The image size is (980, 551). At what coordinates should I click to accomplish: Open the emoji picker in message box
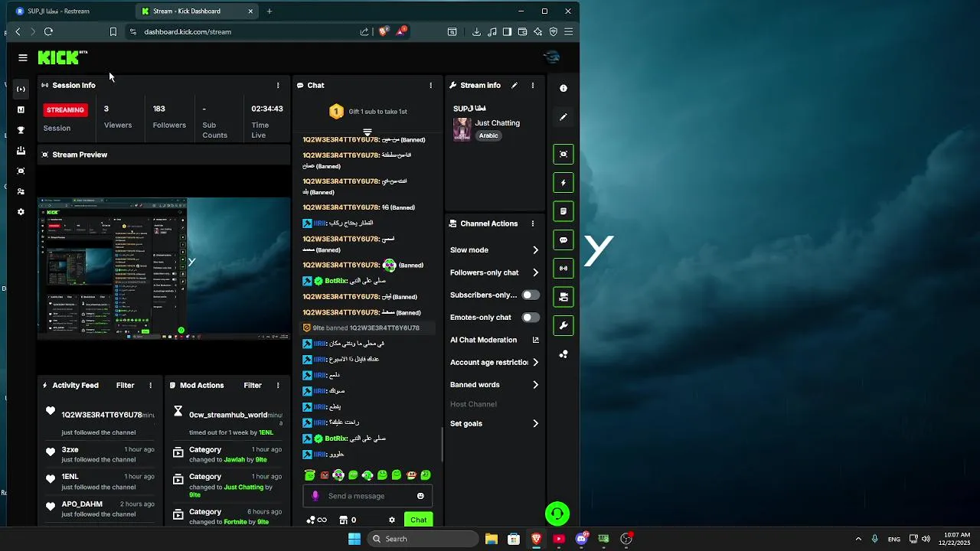(420, 496)
